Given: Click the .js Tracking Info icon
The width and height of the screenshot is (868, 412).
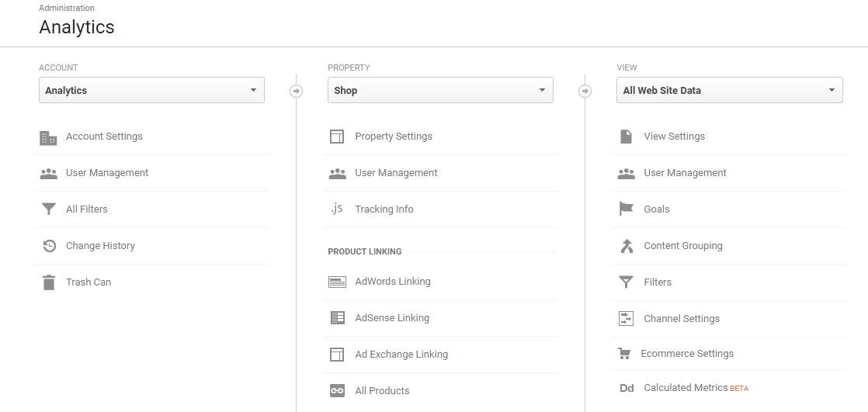Looking at the screenshot, I should (x=337, y=209).
